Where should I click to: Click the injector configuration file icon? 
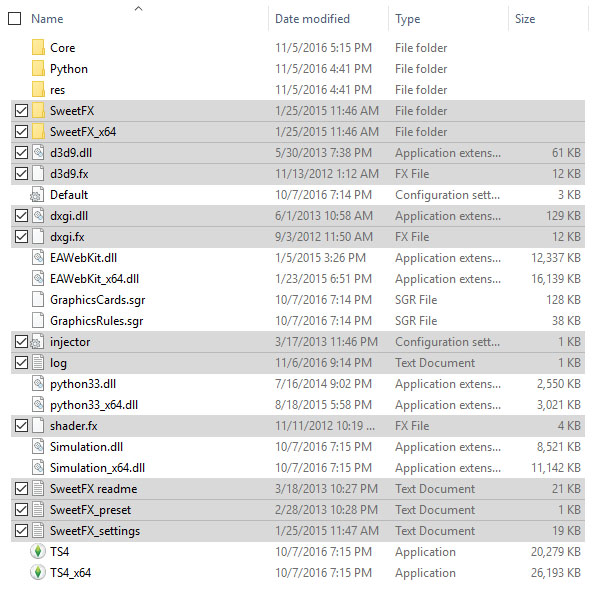(x=37, y=342)
